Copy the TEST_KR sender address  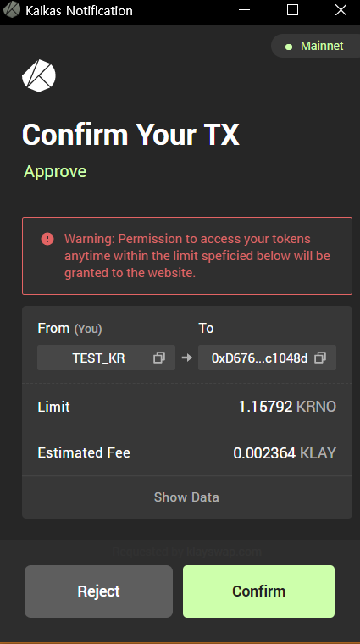click(x=159, y=358)
